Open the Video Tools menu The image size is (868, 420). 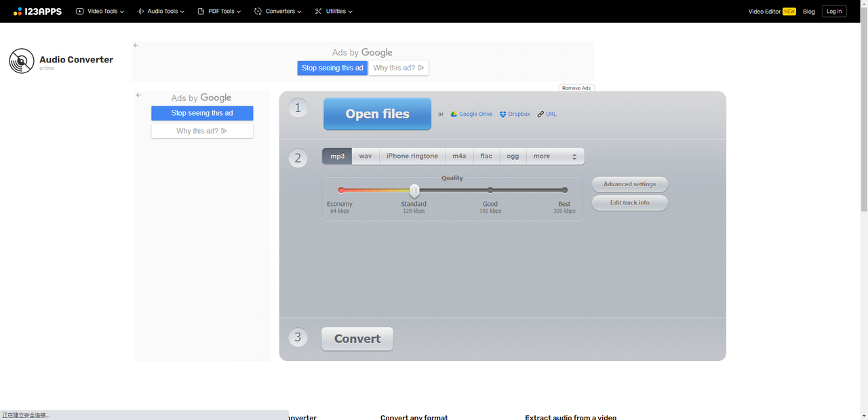(x=100, y=12)
